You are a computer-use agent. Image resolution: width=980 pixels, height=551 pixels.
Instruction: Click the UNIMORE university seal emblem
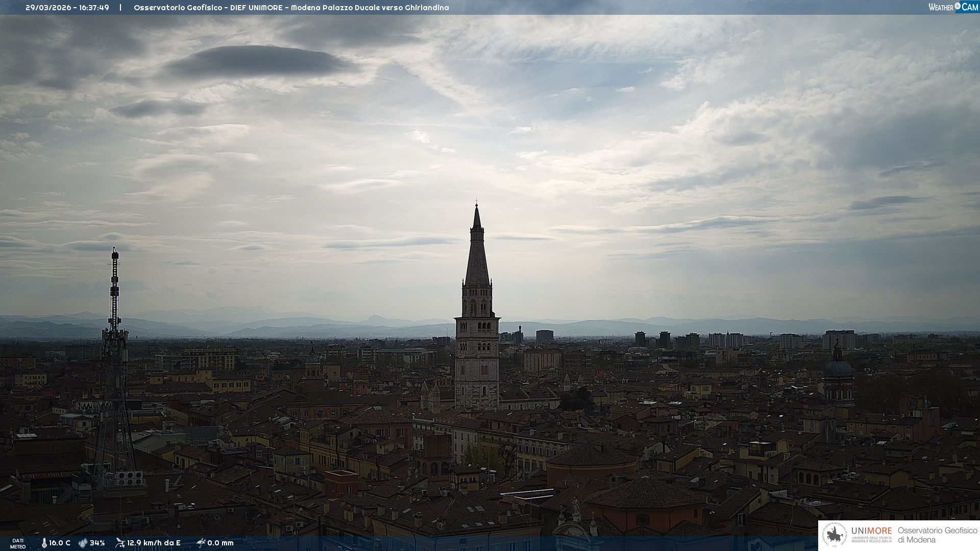point(835,535)
